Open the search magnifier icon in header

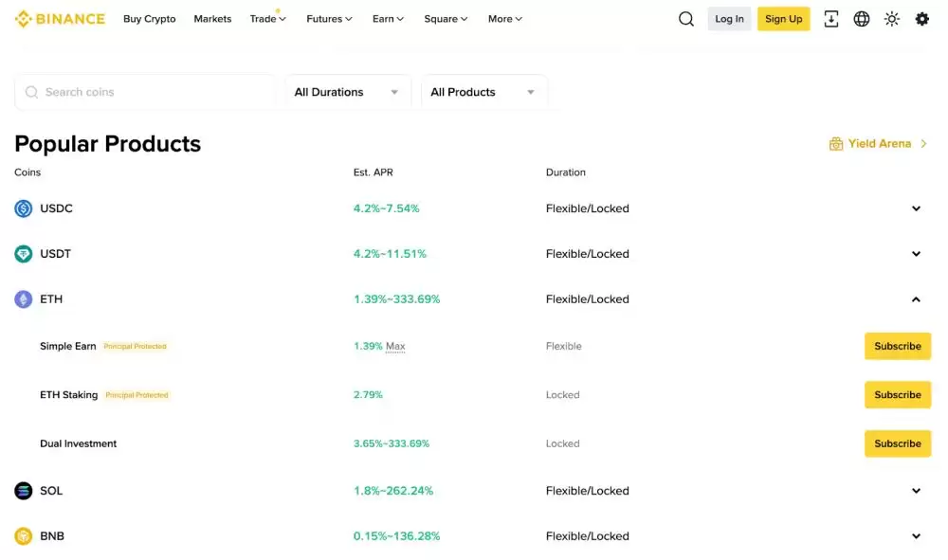[686, 19]
